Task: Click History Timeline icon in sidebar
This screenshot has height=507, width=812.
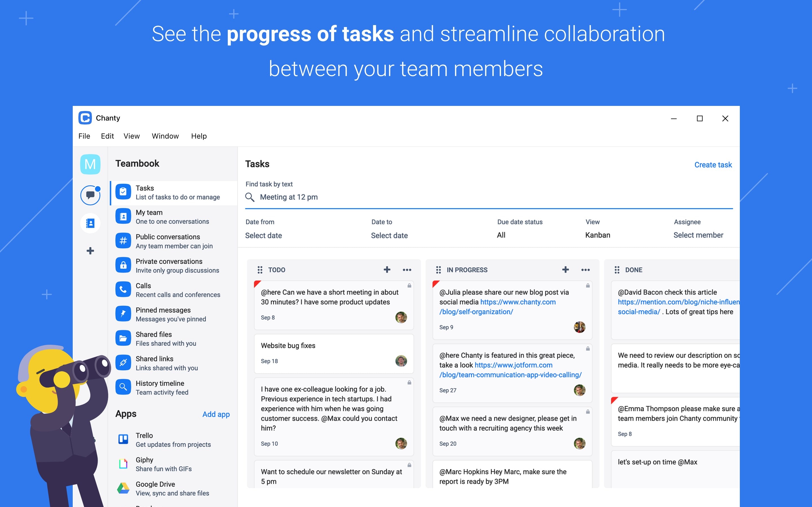Action: pyautogui.click(x=123, y=387)
